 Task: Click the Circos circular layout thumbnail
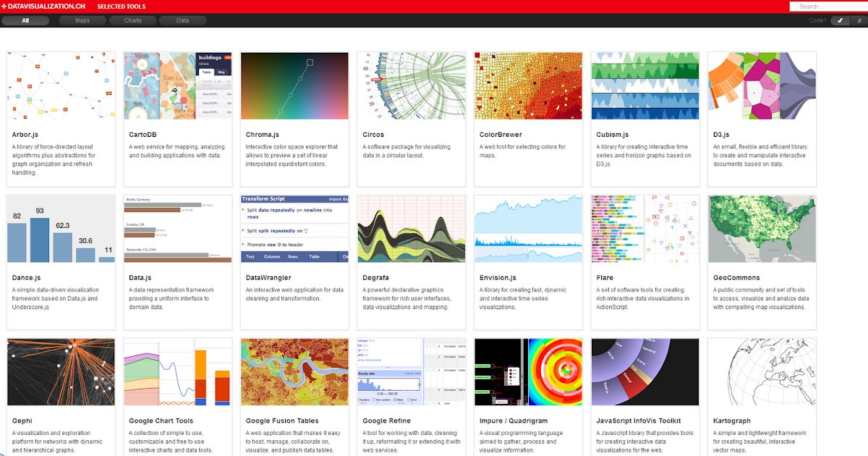(x=411, y=85)
